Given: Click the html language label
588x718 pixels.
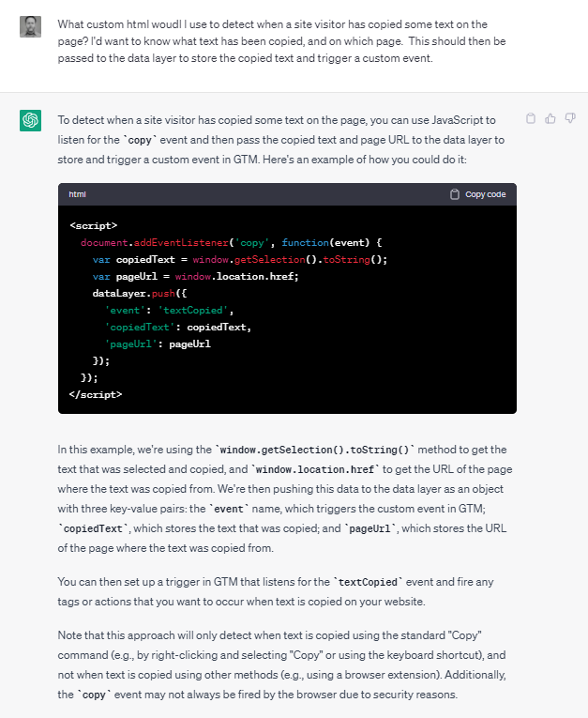Looking at the screenshot, I should click(x=78, y=194).
